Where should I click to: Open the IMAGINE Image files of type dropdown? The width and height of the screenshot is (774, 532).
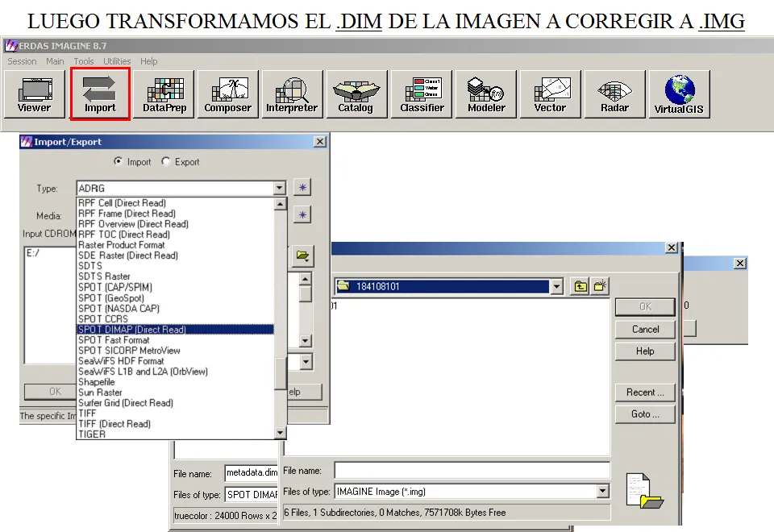(x=603, y=491)
